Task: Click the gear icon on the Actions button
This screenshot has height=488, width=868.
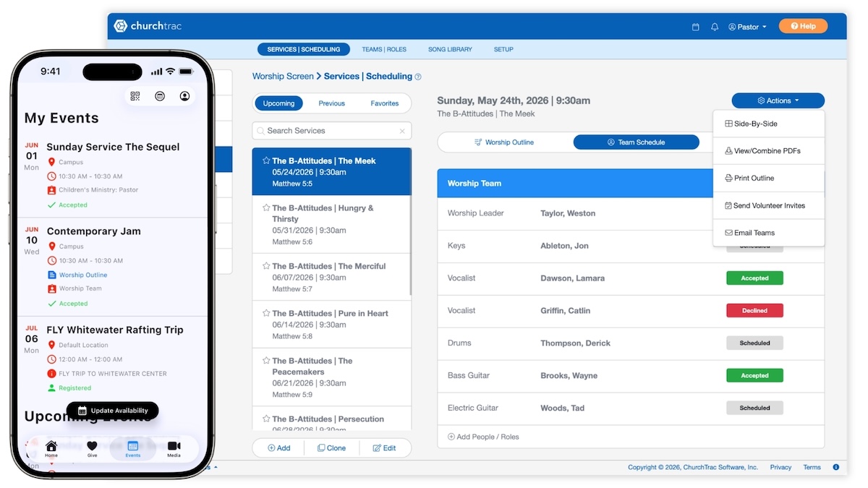Action: [761, 100]
